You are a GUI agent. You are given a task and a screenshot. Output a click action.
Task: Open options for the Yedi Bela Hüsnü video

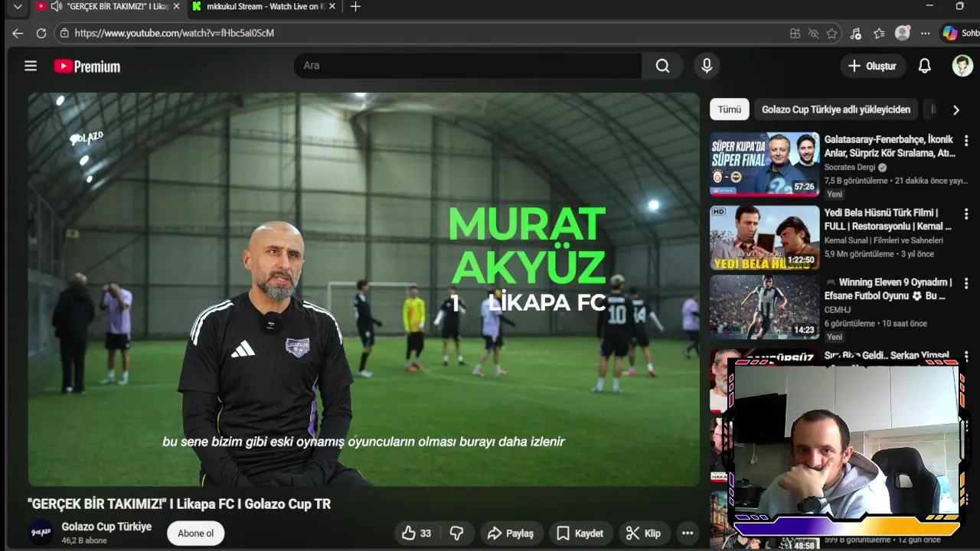(966, 214)
